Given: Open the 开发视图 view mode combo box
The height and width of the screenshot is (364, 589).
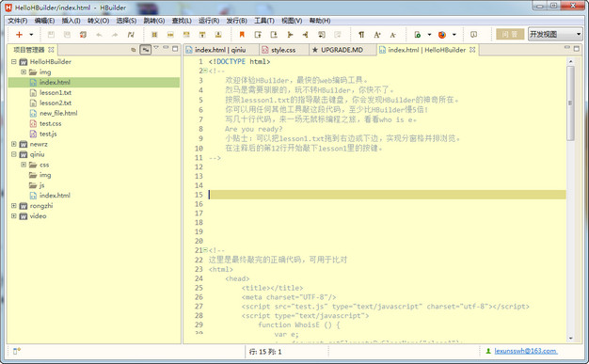Looking at the screenshot, I should [555, 35].
